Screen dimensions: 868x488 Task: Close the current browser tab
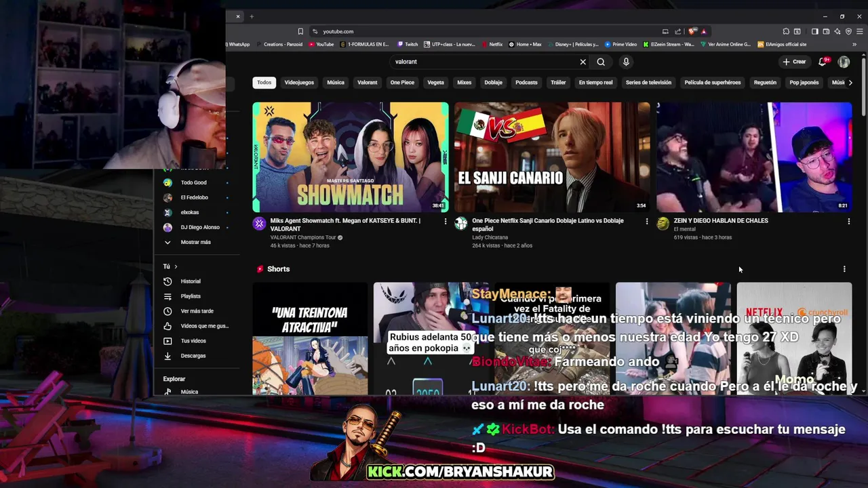coord(237,16)
